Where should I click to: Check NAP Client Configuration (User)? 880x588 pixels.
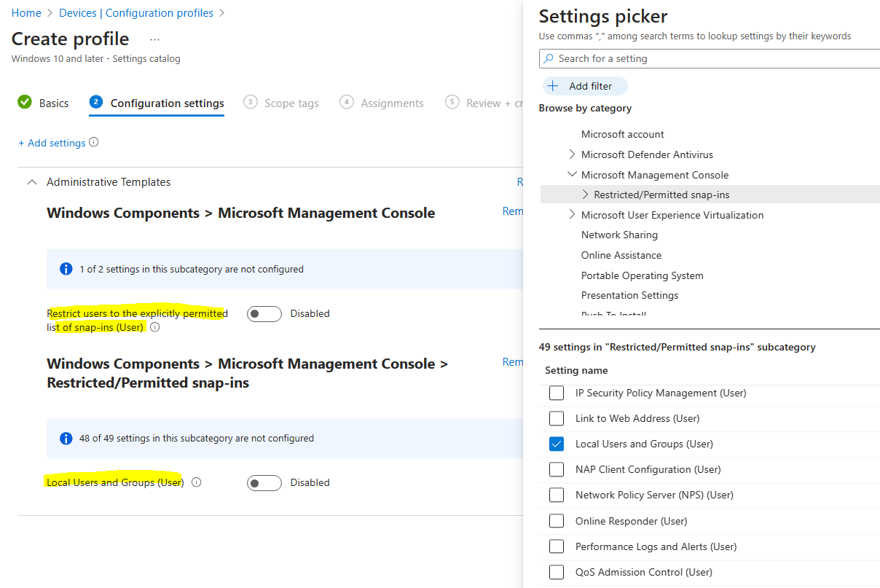557,469
